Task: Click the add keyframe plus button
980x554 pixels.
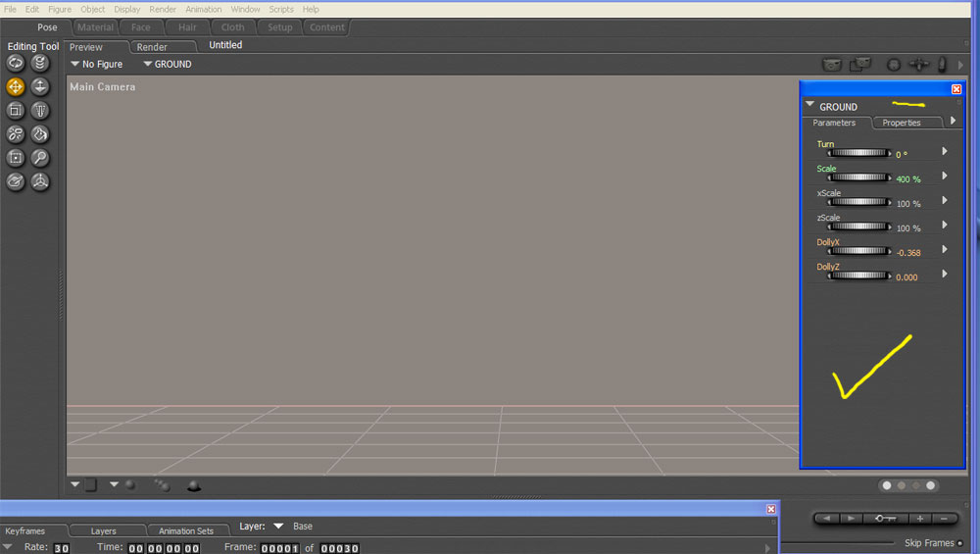Action: pyautogui.click(x=921, y=518)
